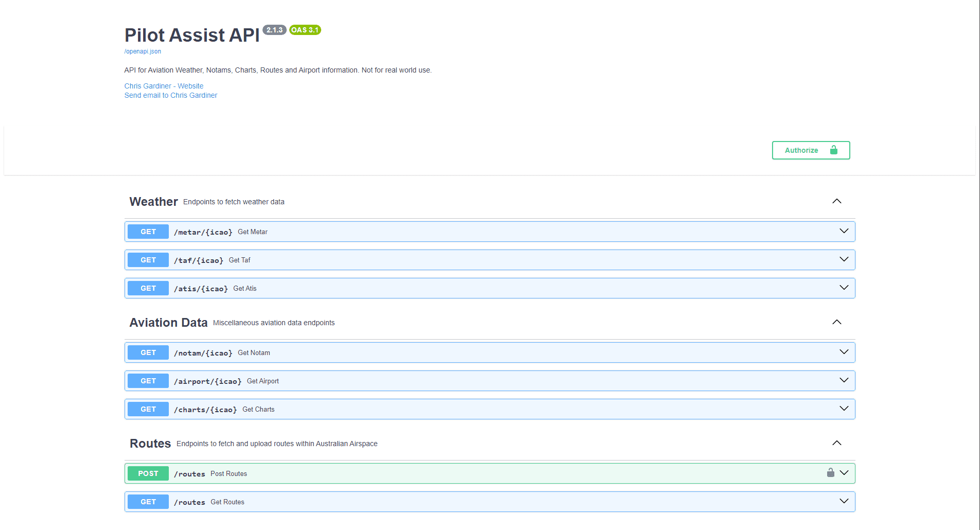Image resolution: width=980 pixels, height=530 pixels.
Task: Click the 2.1.3 version badge
Action: (x=274, y=30)
